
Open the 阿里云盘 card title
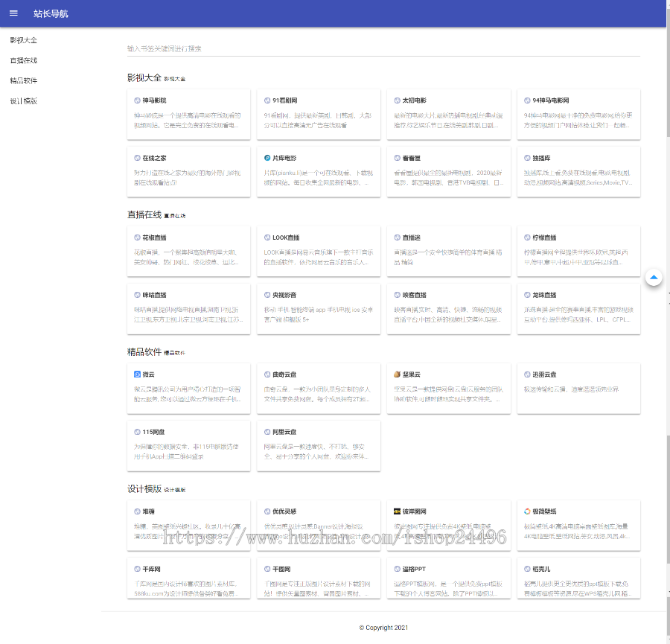pyautogui.click(x=284, y=432)
